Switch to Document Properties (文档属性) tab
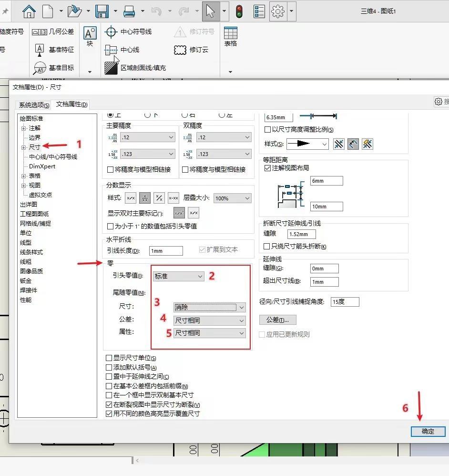 tap(71, 104)
